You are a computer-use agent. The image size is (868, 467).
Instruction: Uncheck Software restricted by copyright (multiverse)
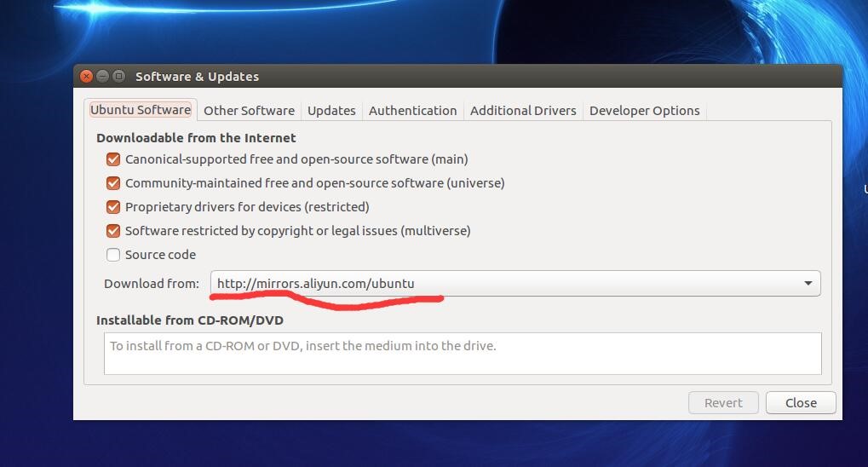coord(113,231)
